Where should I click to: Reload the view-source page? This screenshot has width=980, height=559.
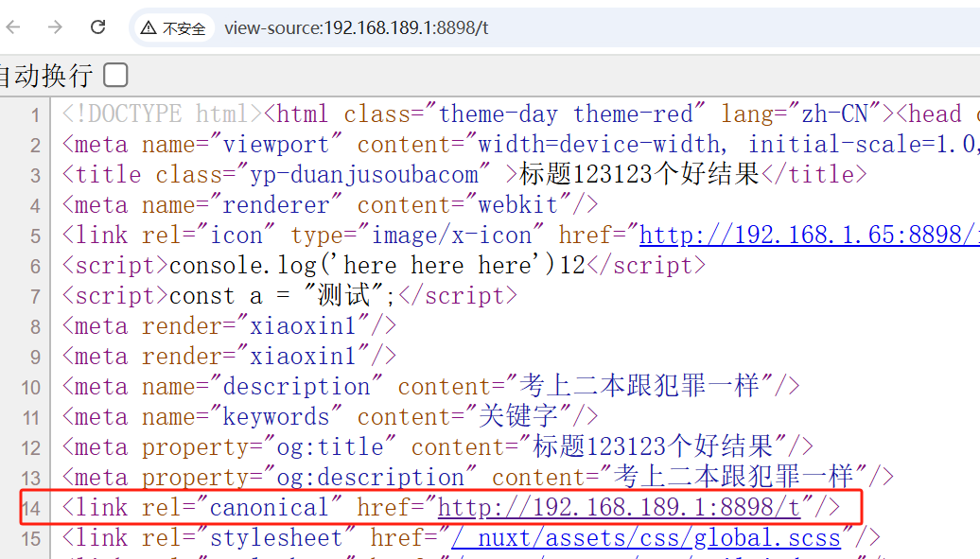(x=97, y=26)
